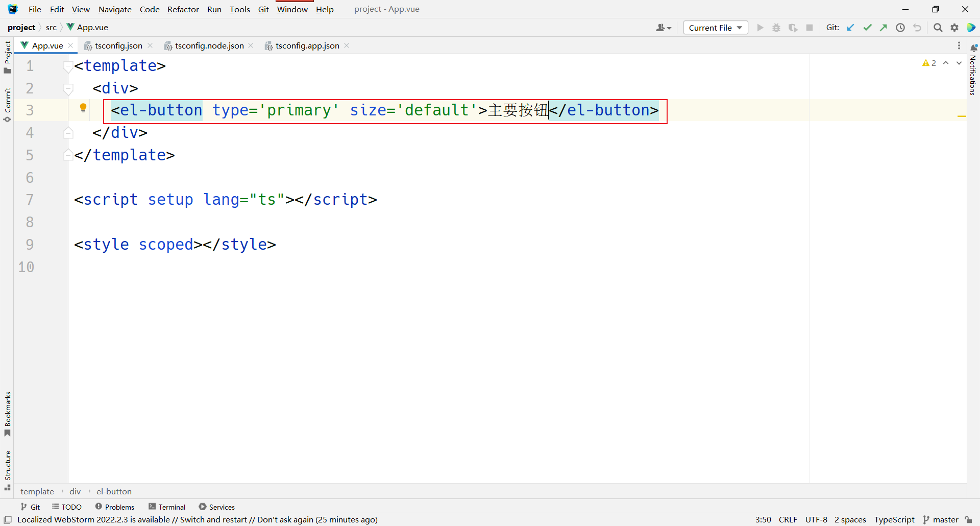Open the Commit tool window
Image resolution: width=980 pixels, height=526 pixels.
coord(7,105)
